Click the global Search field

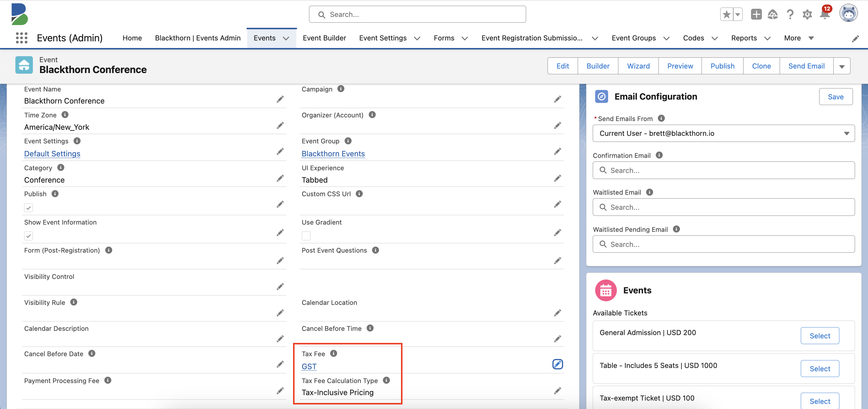417,14
